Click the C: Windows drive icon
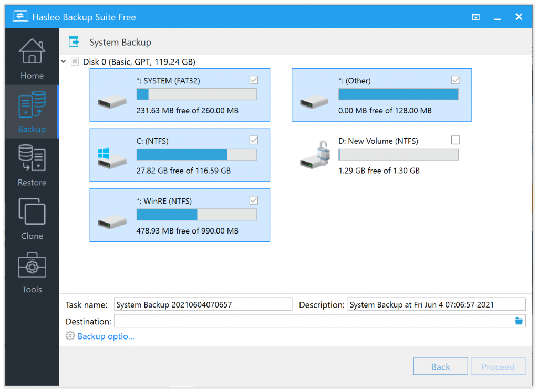Image resolution: width=538 pixels, height=392 pixels. pyautogui.click(x=112, y=158)
